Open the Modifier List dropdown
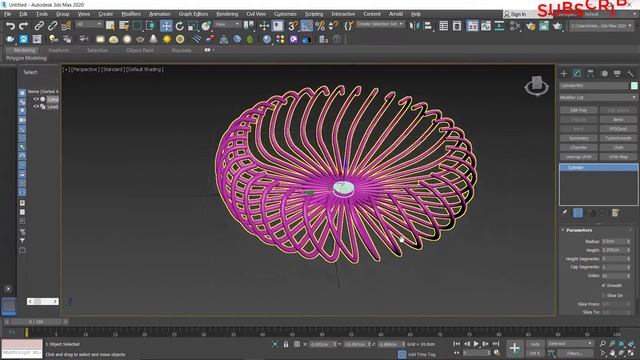 pos(598,98)
